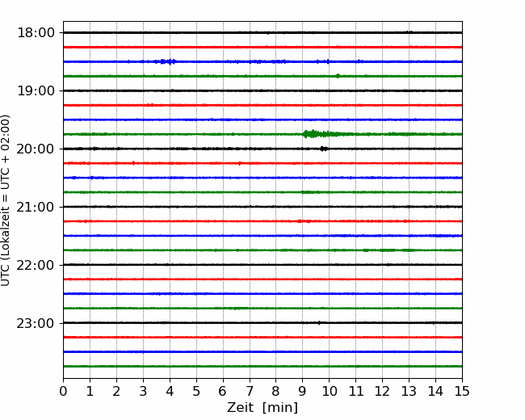This screenshot has height=420, width=525.
Task: Click the Zeit [min] x-axis label
Action: click(x=262, y=408)
